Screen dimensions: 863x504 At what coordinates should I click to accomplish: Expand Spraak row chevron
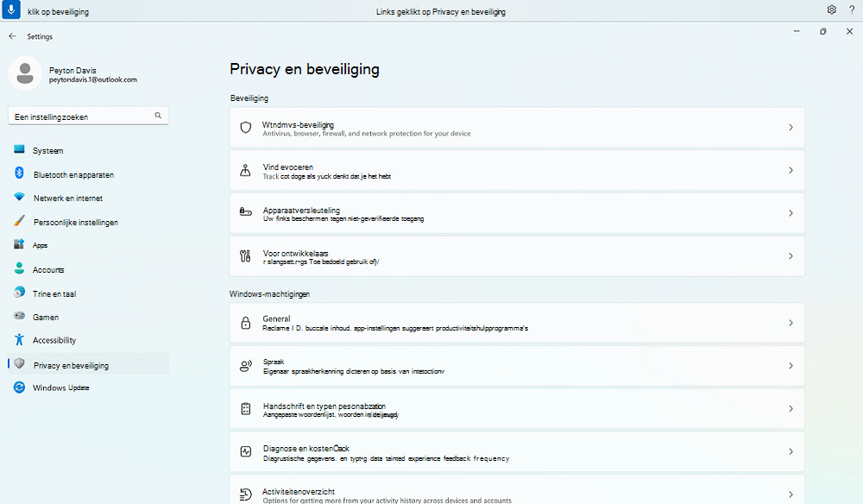click(x=791, y=366)
